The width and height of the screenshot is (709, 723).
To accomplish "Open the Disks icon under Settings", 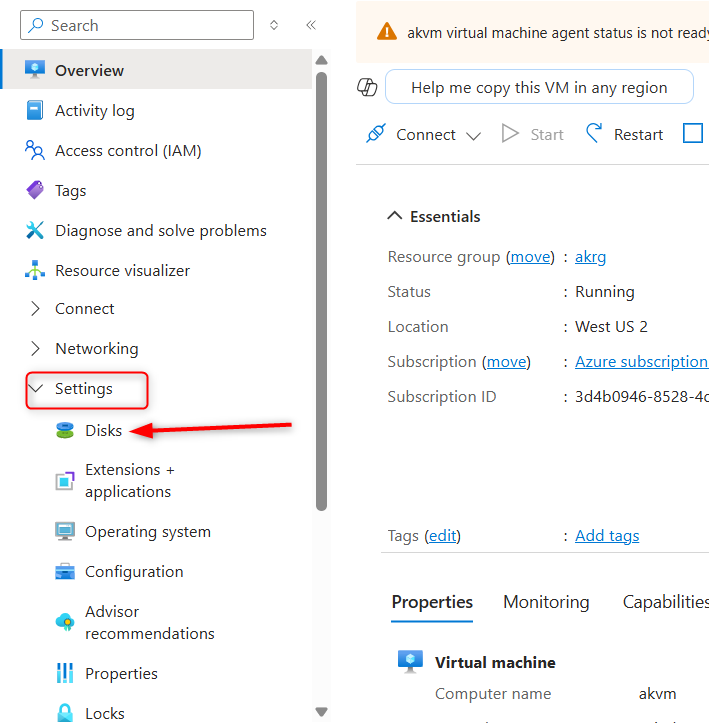I will pos(65,431).
